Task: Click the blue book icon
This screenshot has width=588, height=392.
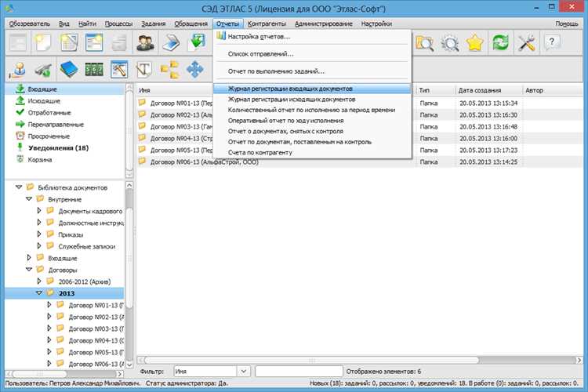Action: [x=68, y=71]
